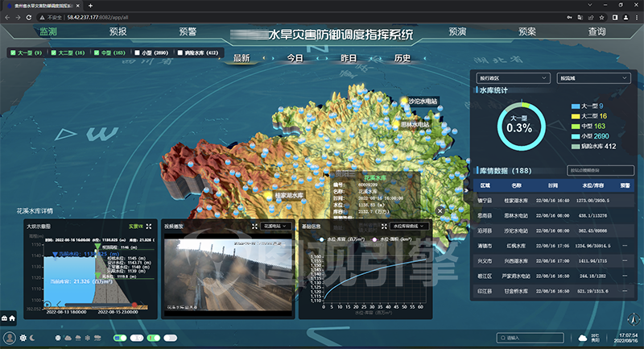Viewport: 644px width, 349px height.
Task: Toggle the third green switch in bottom bar
Action: (154, 338)
